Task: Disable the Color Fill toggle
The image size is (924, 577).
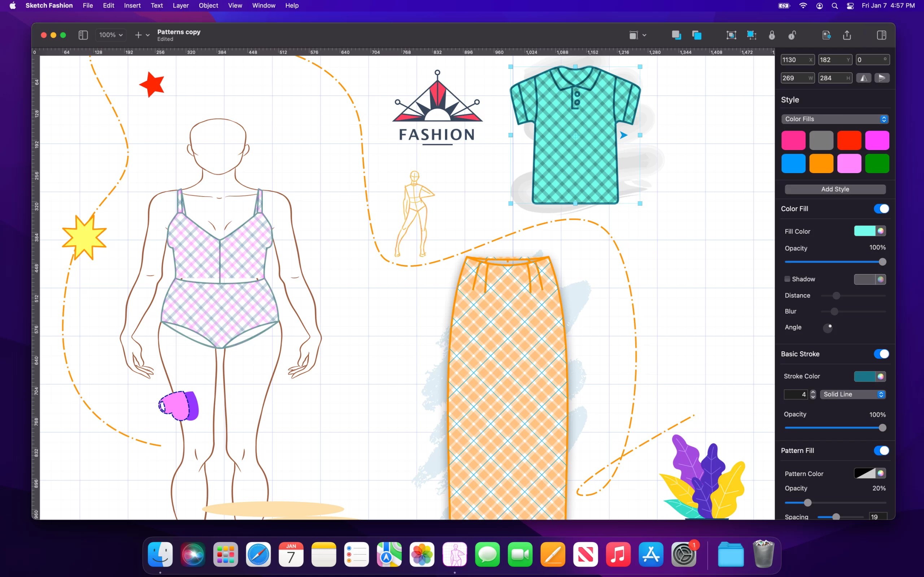Action: (881, 208)
